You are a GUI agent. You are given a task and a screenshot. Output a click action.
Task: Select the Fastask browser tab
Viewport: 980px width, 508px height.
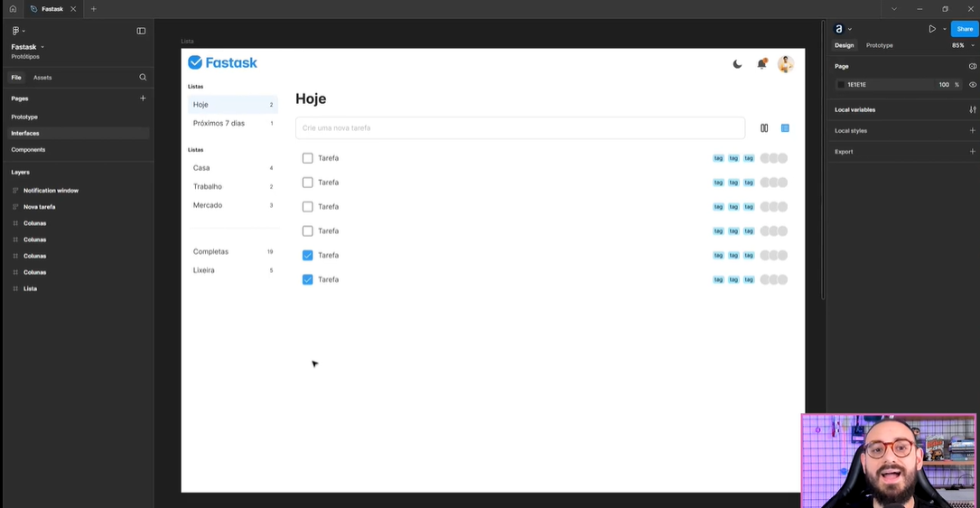[53, 9]
